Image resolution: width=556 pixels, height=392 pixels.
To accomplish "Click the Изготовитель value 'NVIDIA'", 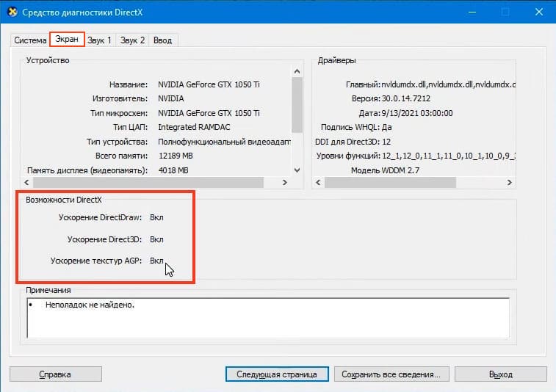I will click(171, 98).
